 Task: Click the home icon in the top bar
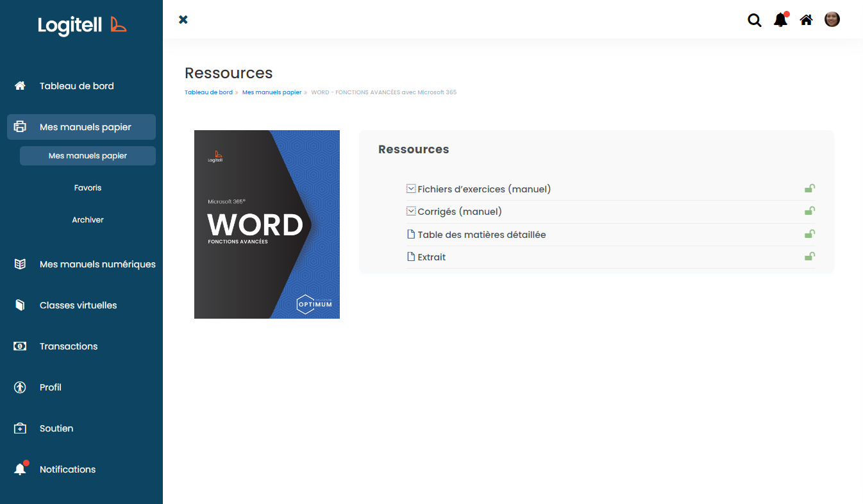806,20
